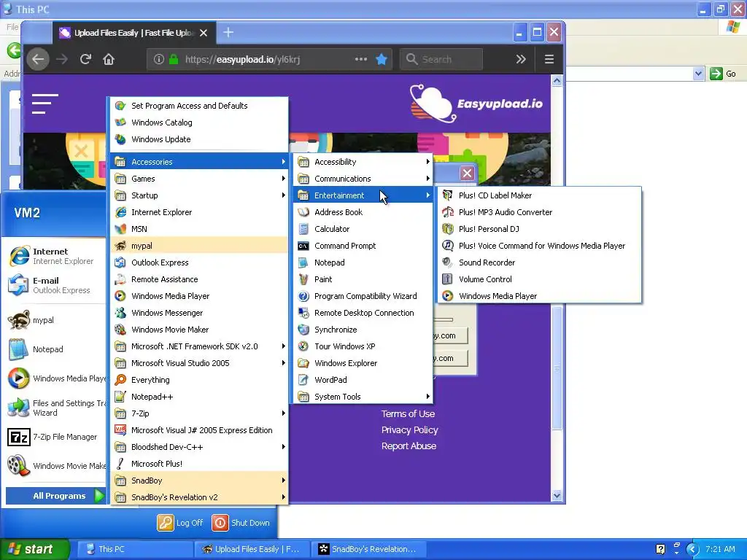
Task: Expand the 7-Zip folder
Action: click(199, 413)
